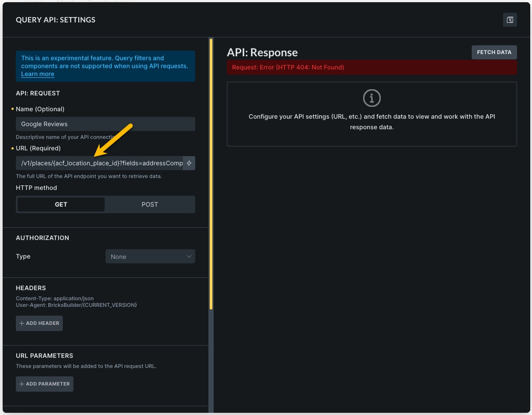Click Add Header button

40,323
